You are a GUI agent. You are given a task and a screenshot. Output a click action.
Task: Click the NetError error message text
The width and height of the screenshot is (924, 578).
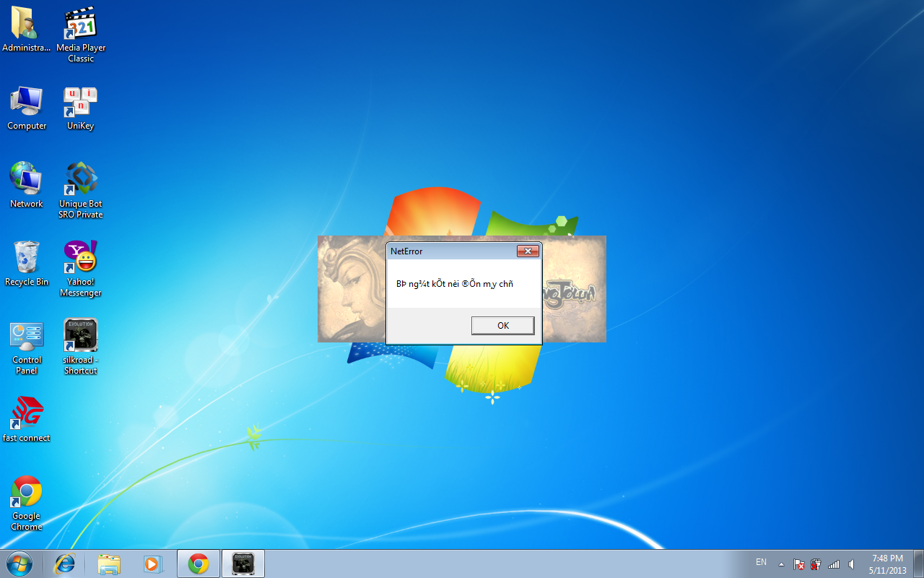tap(455, 284)
